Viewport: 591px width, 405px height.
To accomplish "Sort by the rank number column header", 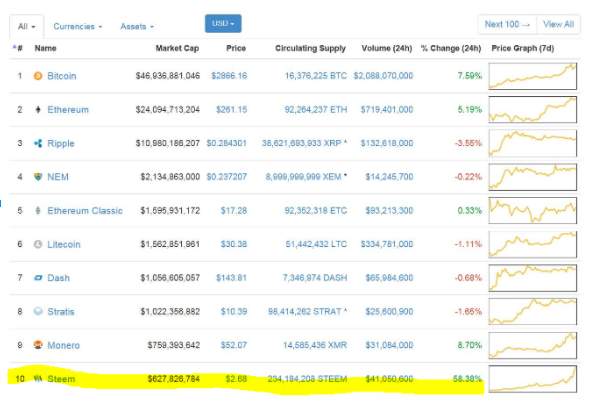I will click(x=18, y=48).
